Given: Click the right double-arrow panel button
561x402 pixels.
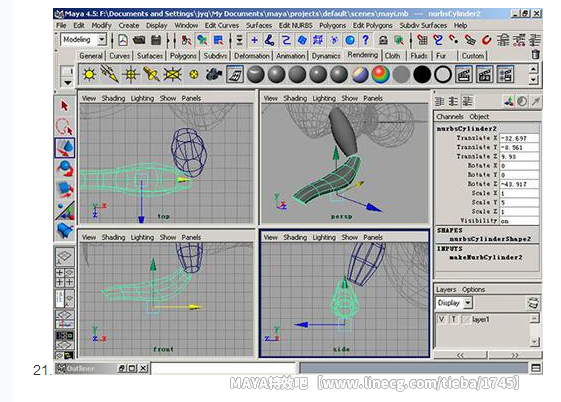Looking at the screenshot, I should click(x=514, y=355).
